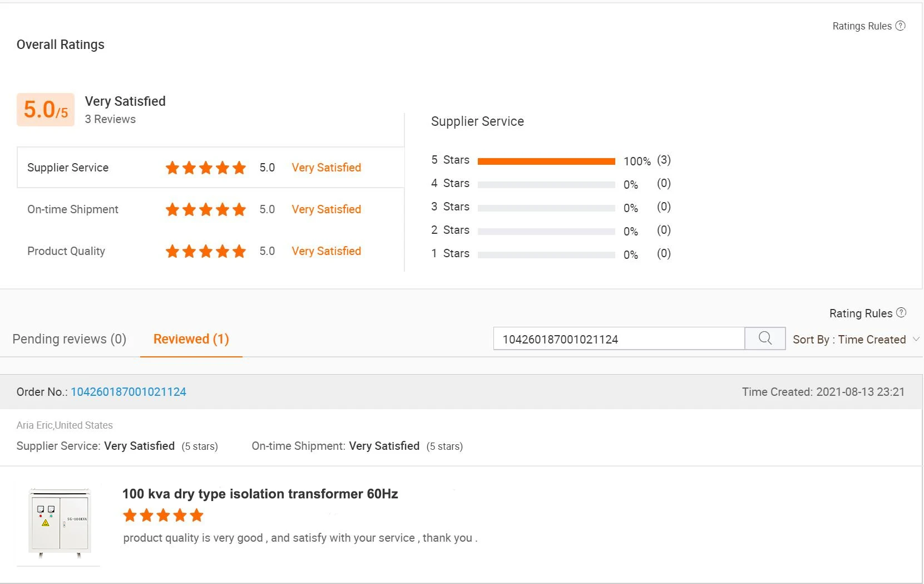The image size is (924, 584).
Task: Click the Supplier Service star rating
Action: tap(205, 168)
